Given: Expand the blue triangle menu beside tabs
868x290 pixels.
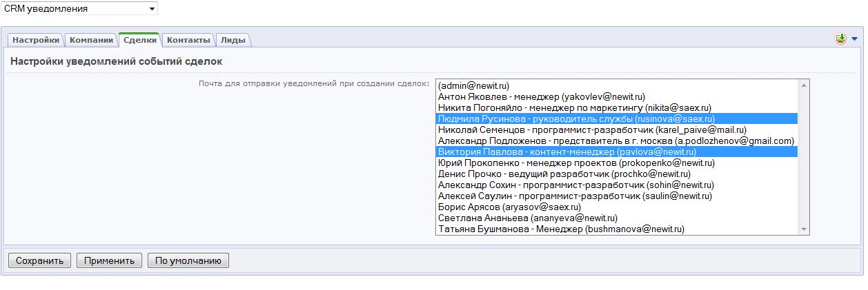Looking at the screenshot, I should click(x=854, y=39).
